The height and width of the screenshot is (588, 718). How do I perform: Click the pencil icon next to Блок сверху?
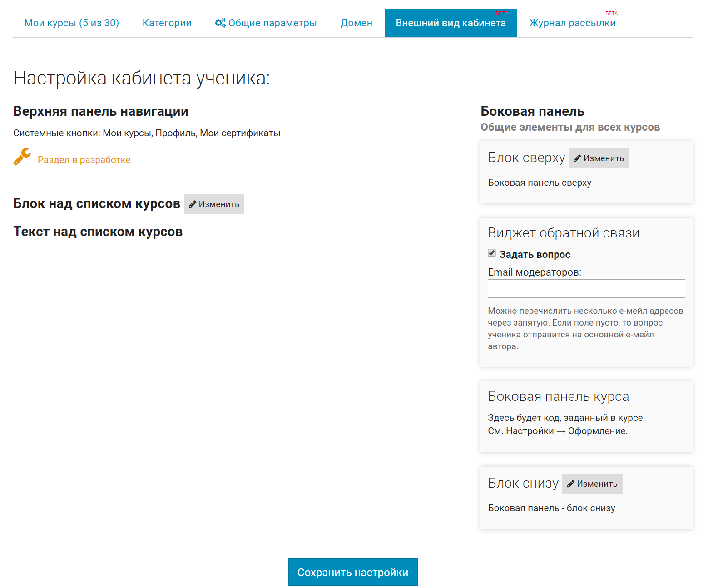[577, 158]
